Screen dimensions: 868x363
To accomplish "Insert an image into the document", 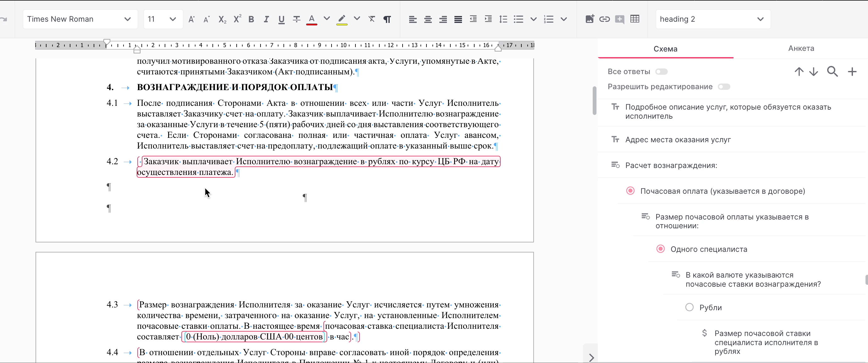I will coord(590,19).
